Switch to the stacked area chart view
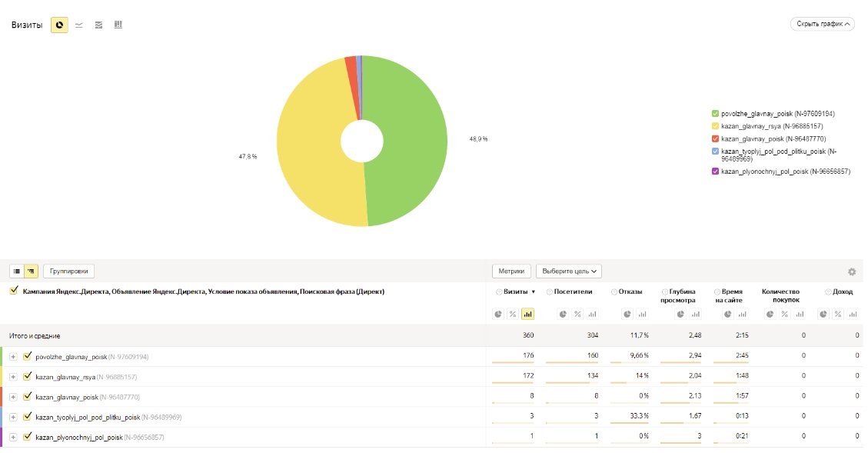Image resolution: width=868 pixels, height=453 pixels. pos(98,25)
